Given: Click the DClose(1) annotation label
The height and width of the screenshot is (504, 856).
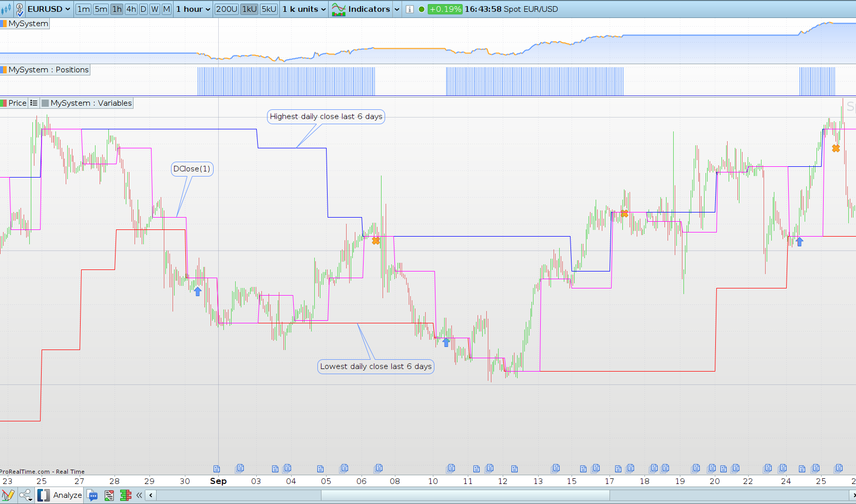Looking at the screenshot, I should (x=192, y=169).
